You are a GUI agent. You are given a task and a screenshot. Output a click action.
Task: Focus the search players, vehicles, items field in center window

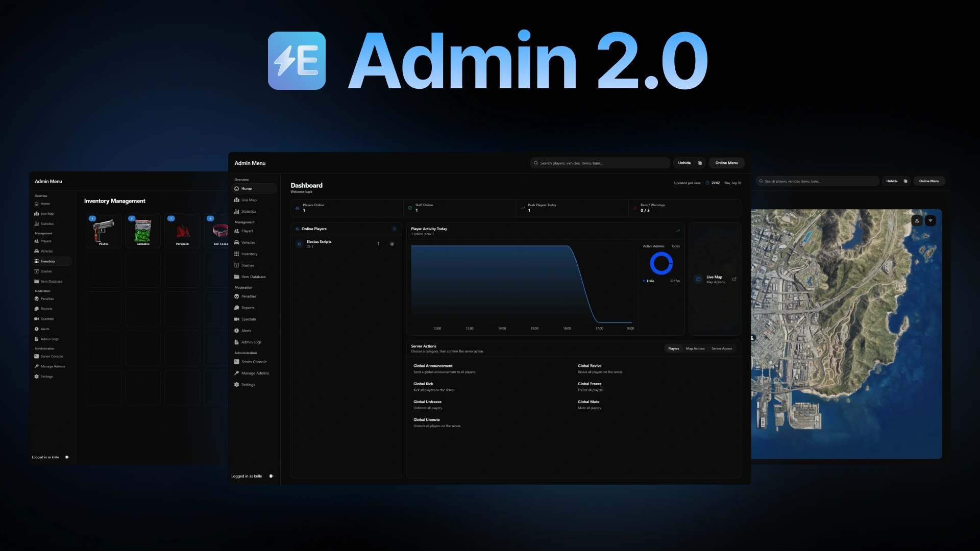pyautogui.click(x=600, y=163)
